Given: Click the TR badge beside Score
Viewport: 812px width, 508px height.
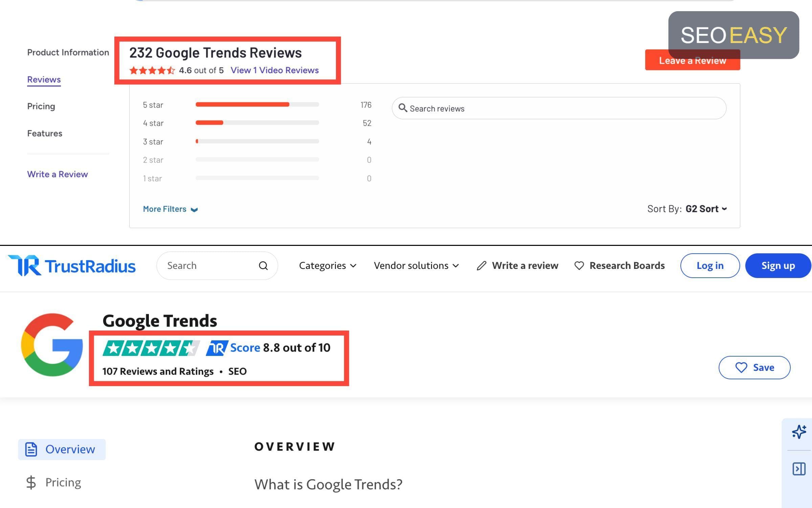Looking at the screenshot, I should coord(217,348).
